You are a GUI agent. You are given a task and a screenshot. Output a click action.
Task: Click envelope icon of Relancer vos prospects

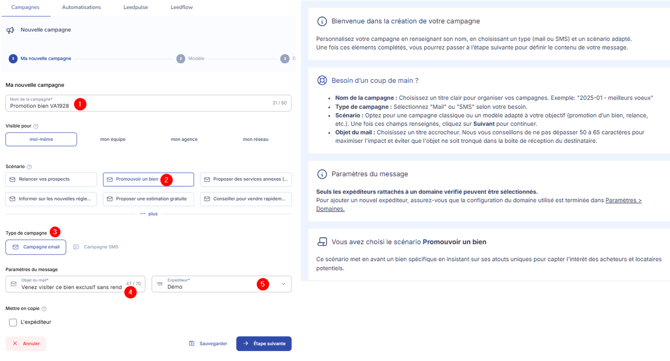[12, 179]
